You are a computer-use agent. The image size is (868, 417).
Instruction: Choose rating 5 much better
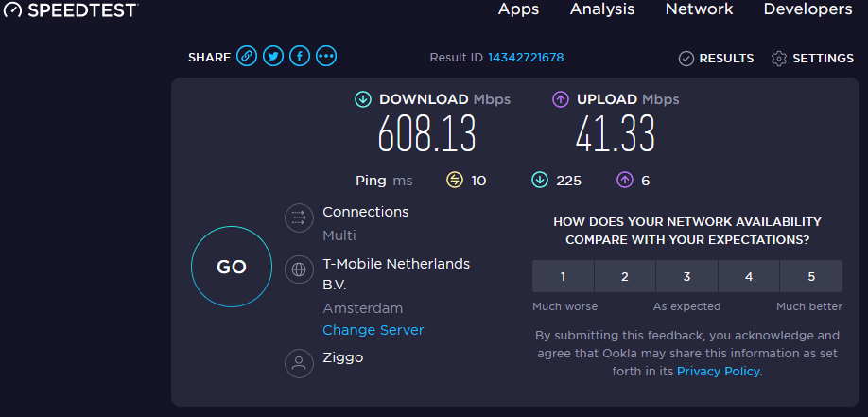[811, 277]
